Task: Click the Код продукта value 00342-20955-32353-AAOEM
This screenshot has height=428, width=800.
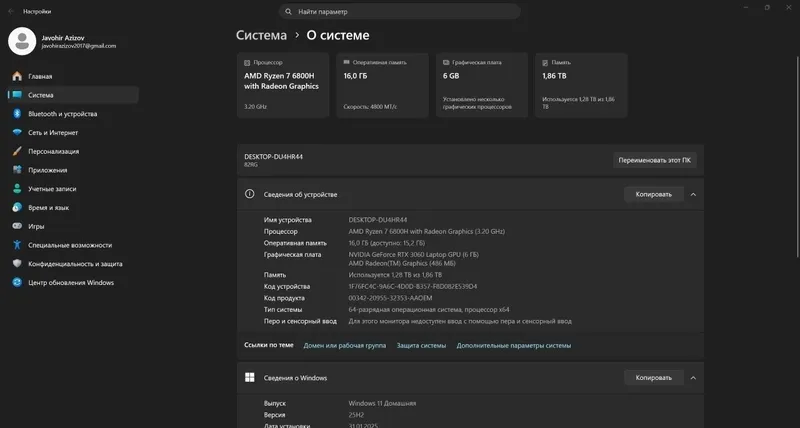Action: click(x=390, y=298)
